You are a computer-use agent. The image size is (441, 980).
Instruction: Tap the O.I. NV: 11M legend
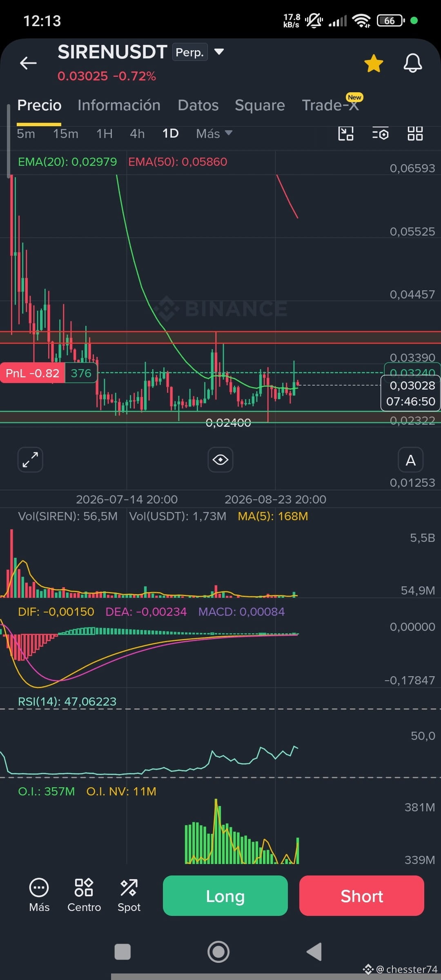(x=121, y=791)
